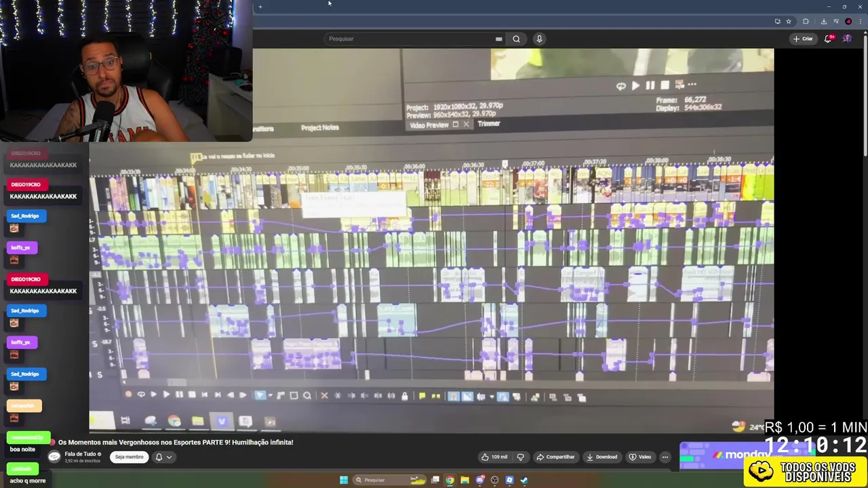Click Stop in timeline transport bar
This screenshot has width=868, height=488.
tap(192, 394)
